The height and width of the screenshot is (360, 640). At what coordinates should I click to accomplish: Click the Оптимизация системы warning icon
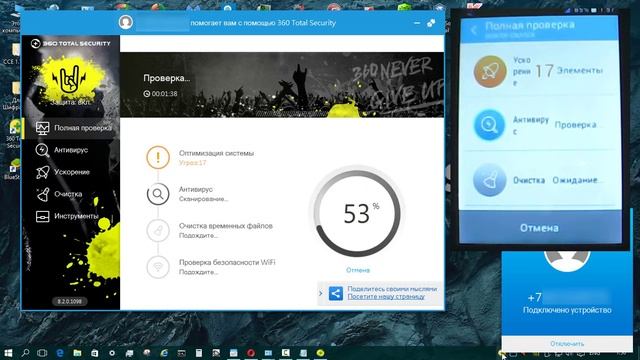[x=158, y=157]
